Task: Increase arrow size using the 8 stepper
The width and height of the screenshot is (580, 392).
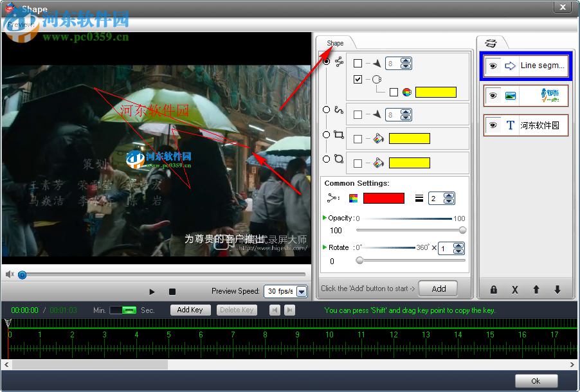Action: tap(405, 60)
